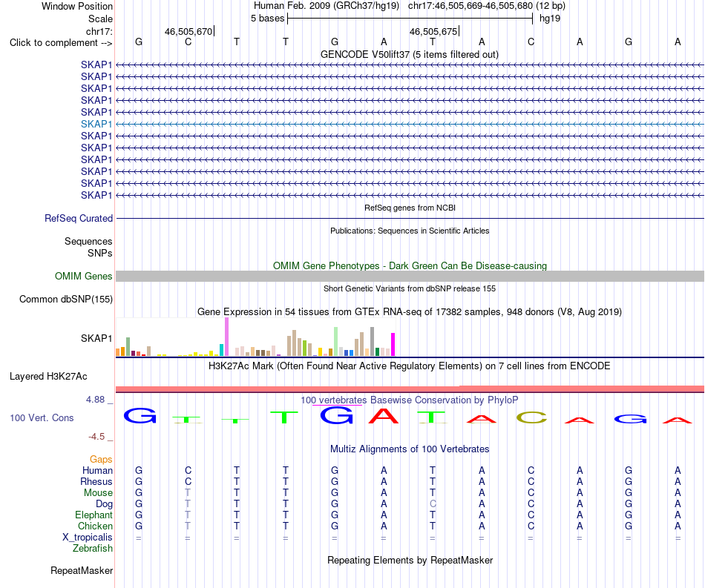Click the X_tropicalis alignment row label
Viewport: 705px width, 588px height.
click(88, 538)
